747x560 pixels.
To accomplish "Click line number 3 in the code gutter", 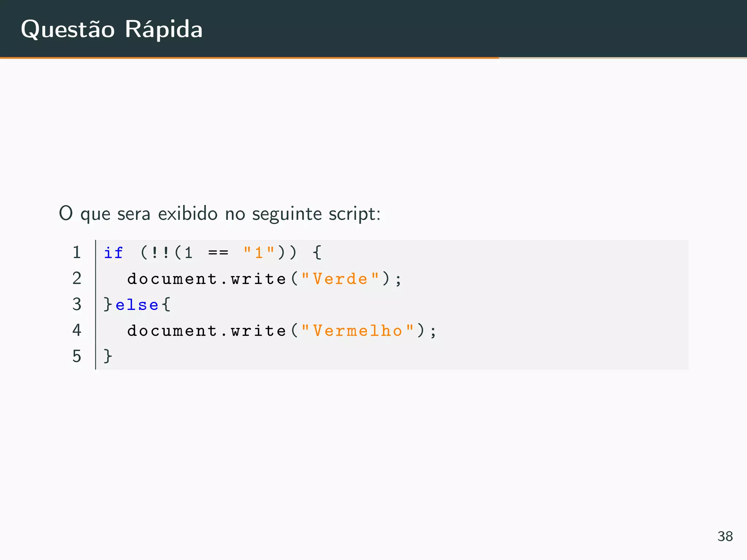I will click(x=77, y=304).
